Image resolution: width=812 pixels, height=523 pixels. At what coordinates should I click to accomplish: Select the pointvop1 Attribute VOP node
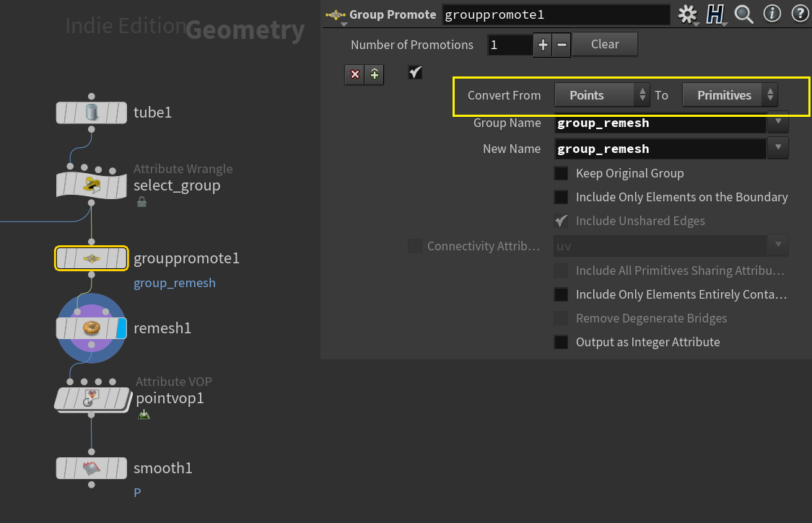(x=92, y=399)
